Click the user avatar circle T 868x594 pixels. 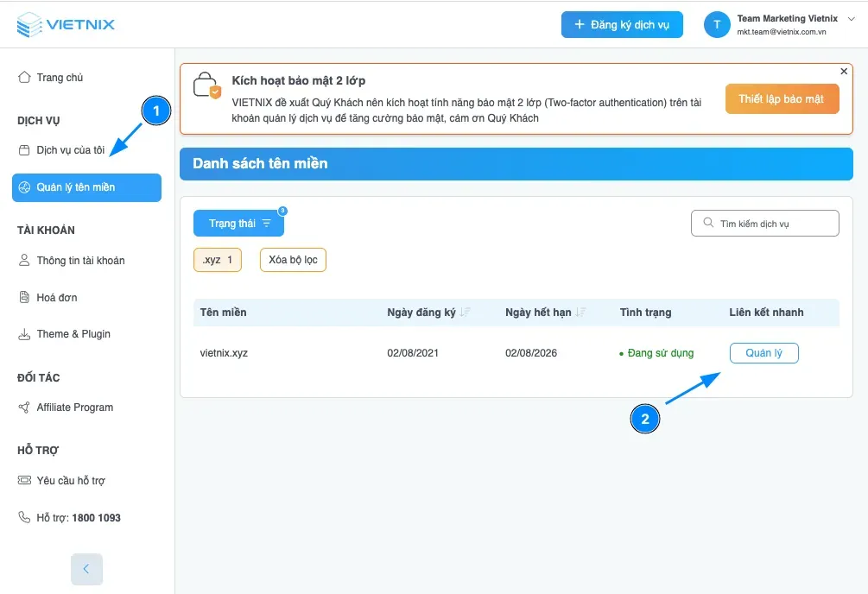point(717,24)
